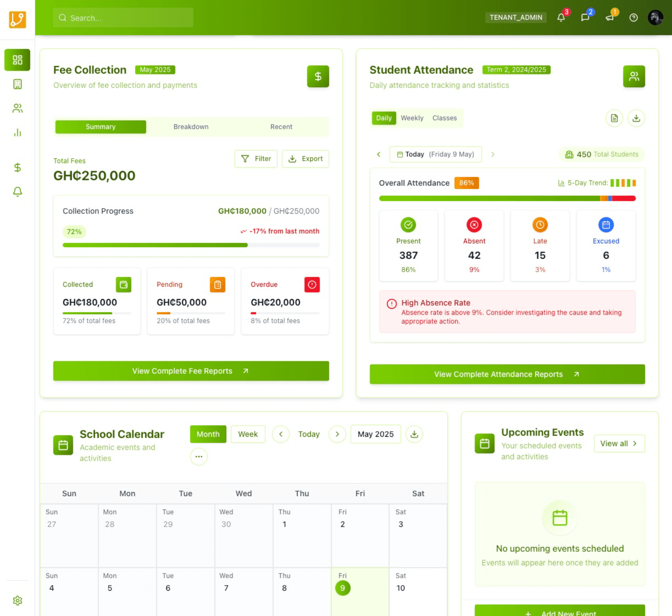
Task: Click the 450 Total Students badge
Action: [601, 154]
